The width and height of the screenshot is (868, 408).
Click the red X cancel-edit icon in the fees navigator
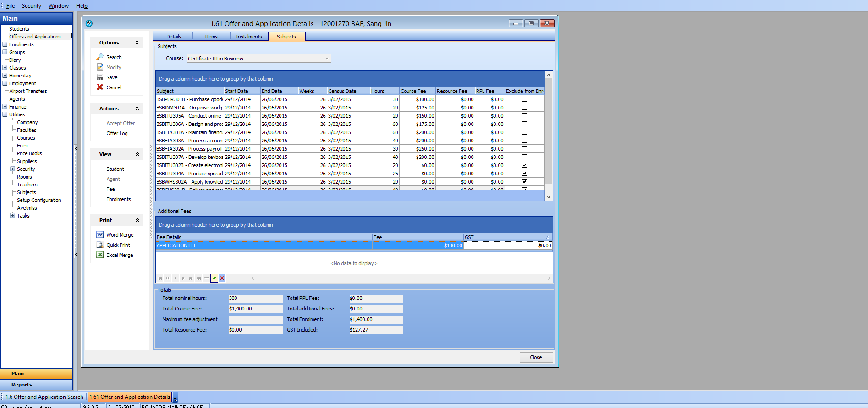pyautogui.click(x=222, y=278)
